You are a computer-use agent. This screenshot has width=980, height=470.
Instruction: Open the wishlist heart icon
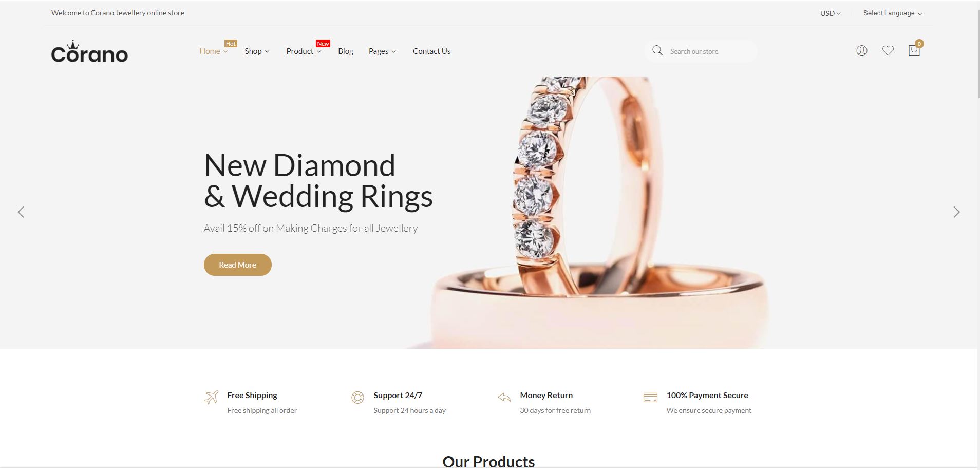[888, 51]
